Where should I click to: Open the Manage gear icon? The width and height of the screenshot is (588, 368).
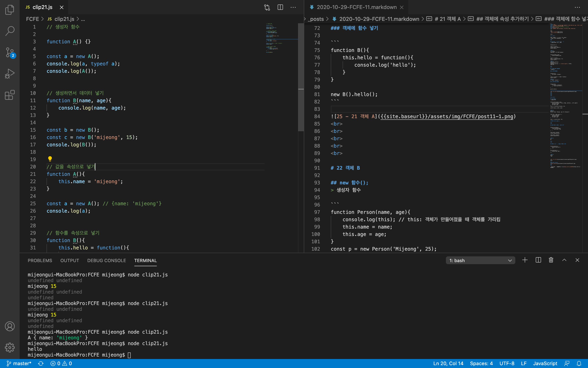[x=10, y=347]
